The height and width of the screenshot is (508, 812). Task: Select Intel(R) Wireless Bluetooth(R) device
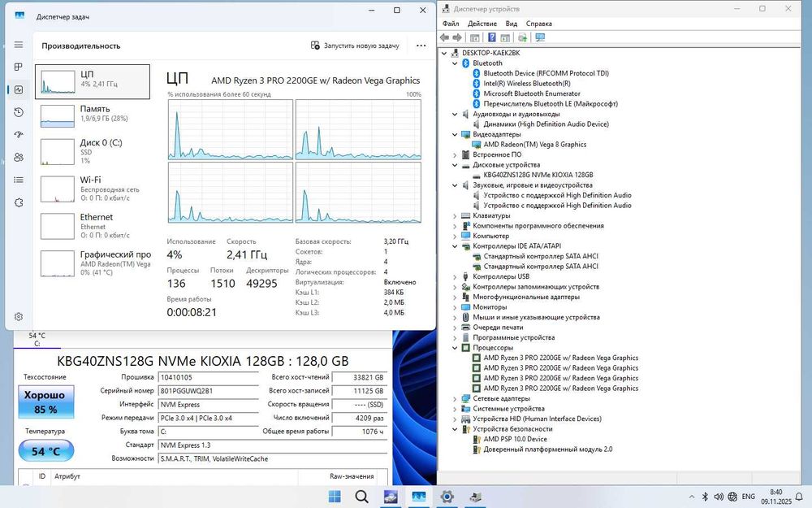[527, 84]
